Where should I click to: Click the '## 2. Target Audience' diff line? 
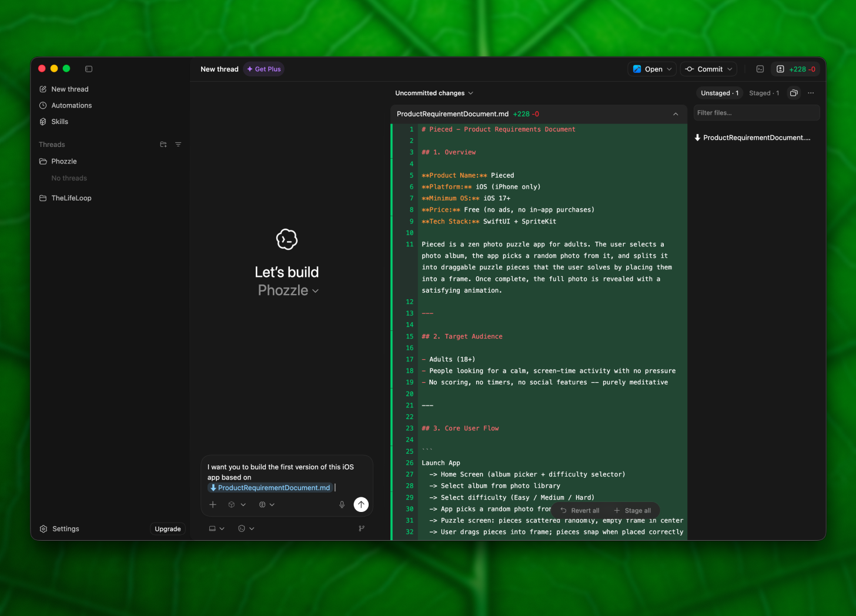(x=462, y=337)
